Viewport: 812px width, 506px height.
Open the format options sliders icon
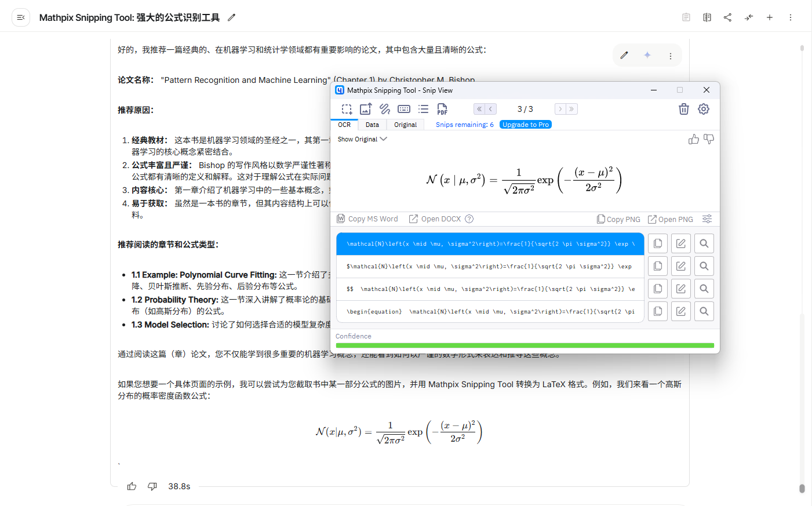[x=707, y=219]
